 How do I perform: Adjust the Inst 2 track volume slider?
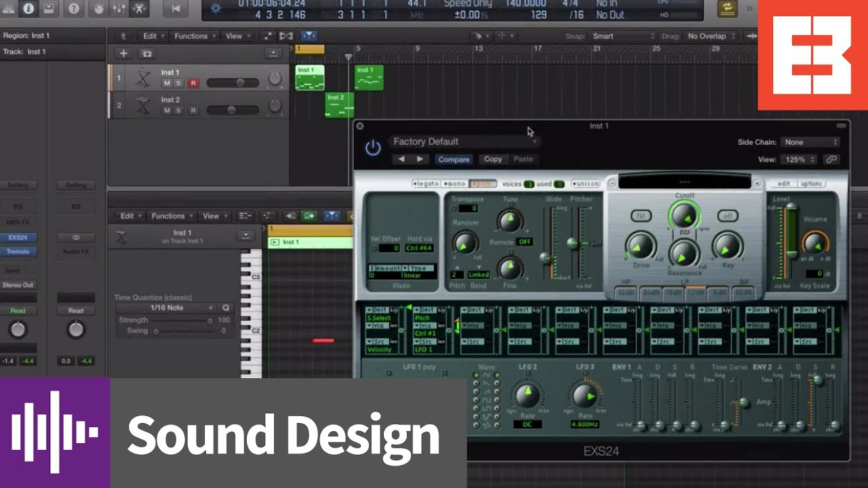[x=233, y=110]
